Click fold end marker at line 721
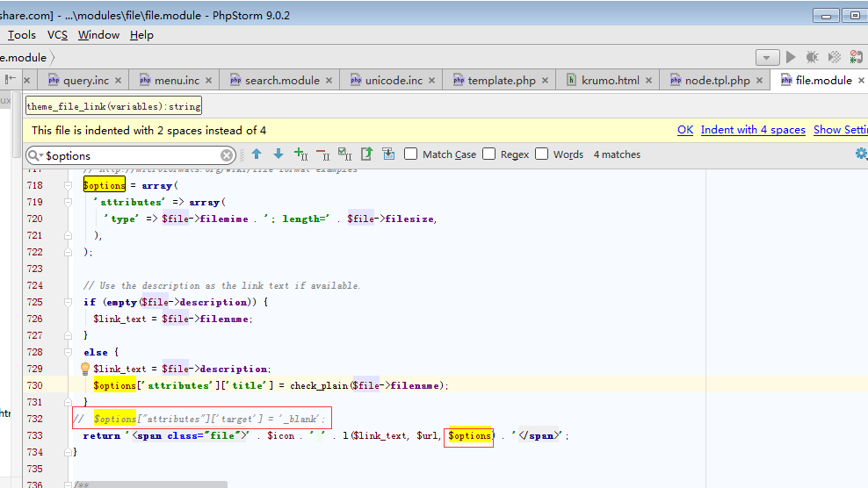 pos(69,235)
